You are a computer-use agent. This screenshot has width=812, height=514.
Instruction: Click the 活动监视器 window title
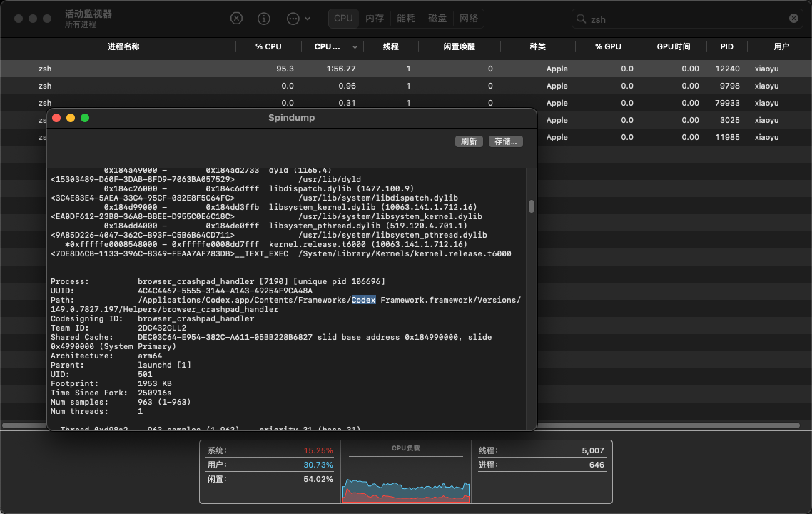coord(88,14)
